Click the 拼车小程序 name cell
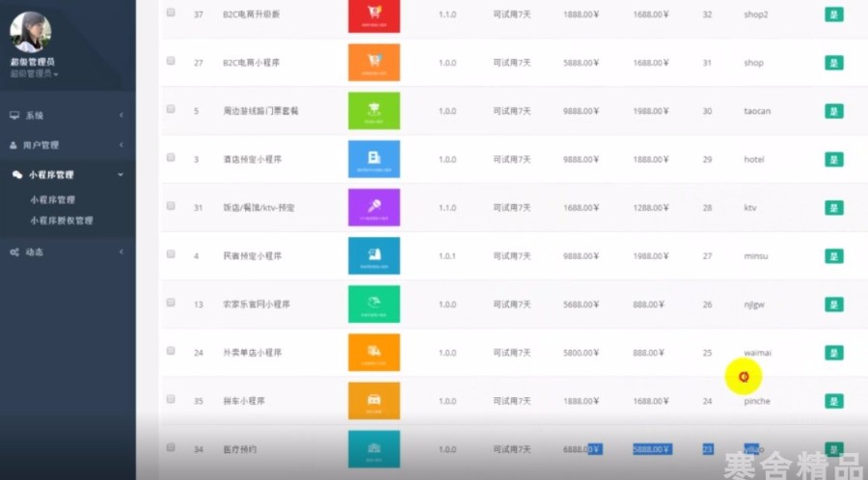The image size is (868, 480). point(244,400)
